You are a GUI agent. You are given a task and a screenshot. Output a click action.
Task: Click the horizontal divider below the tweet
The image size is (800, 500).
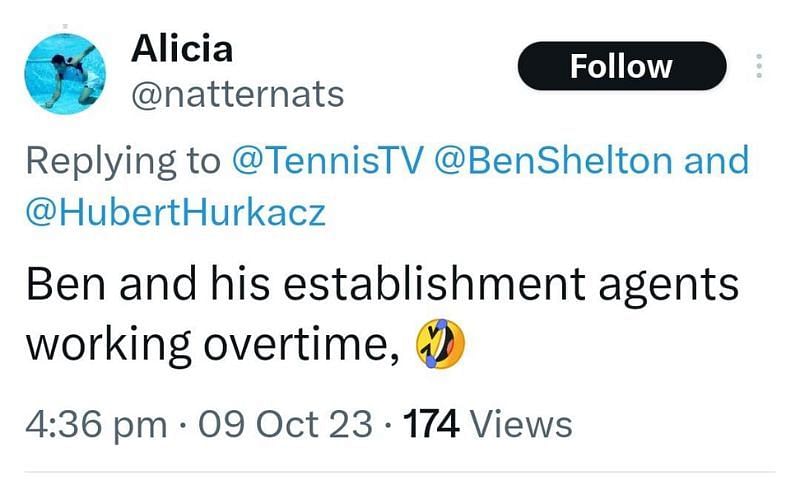[x=400, y=472]
